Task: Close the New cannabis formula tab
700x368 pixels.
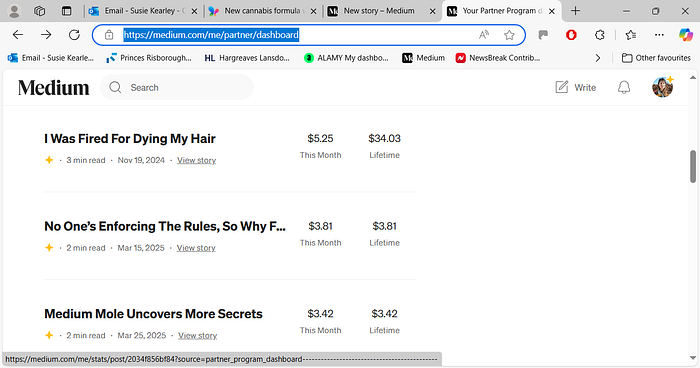Action: (313, 11)
